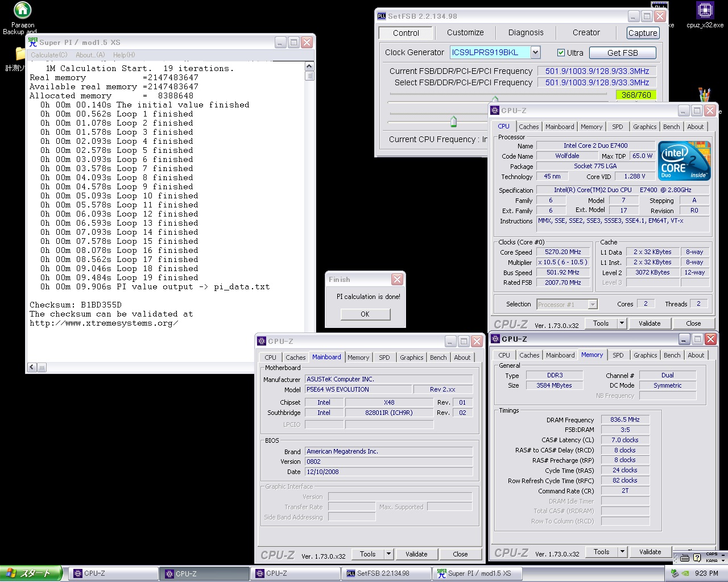Switch to the Diagnosis tab in SetFSB
The height and width of the screenshot is (582, 728).
(x=526, y=32)
